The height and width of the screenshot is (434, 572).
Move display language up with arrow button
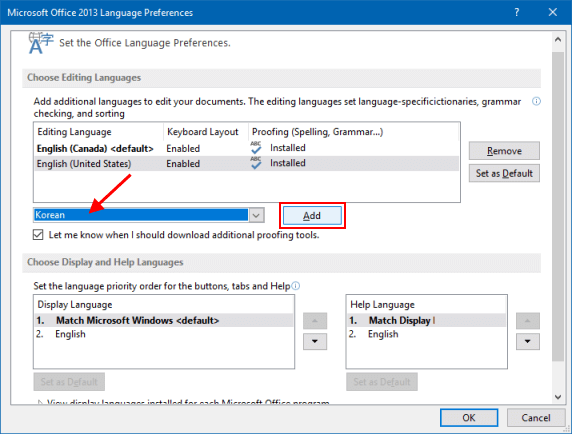point(315,321)
